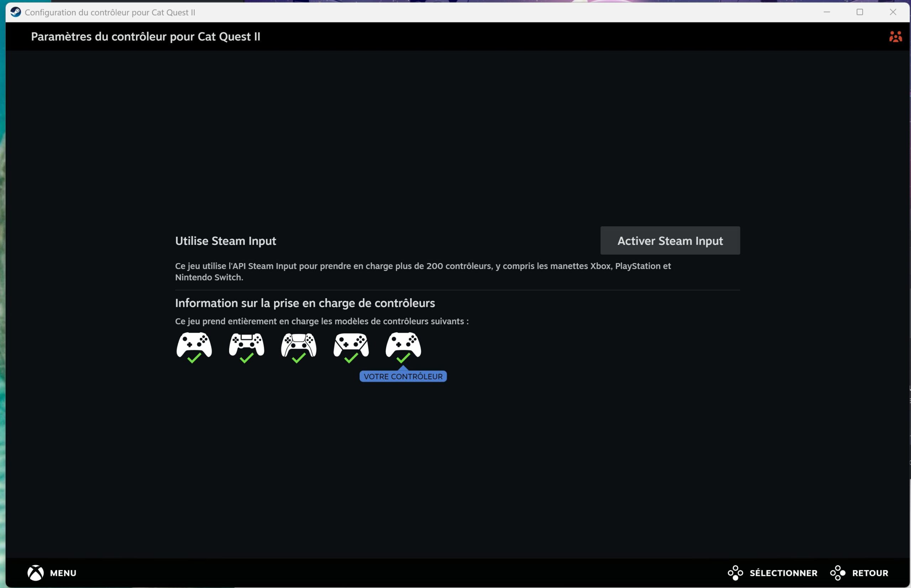911x588 pixels.
Task: Click the blue VOTRE CONTRÔLEUR badge
Action: pos(403,376)
